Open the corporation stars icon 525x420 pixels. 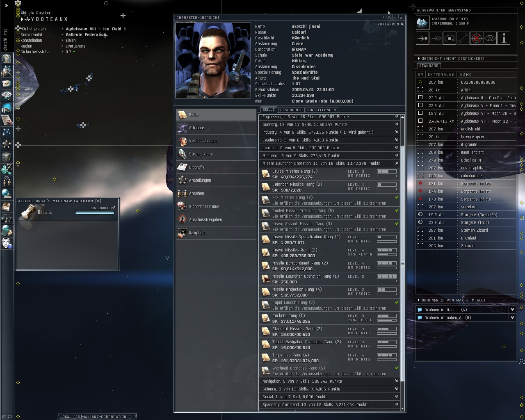7,144
